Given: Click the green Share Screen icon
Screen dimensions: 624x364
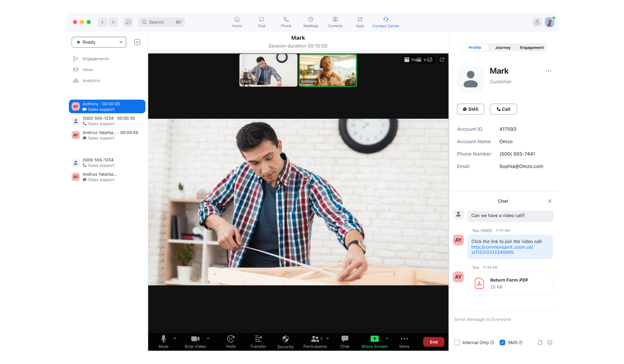Looking at the screenshot, I should 374,339.
